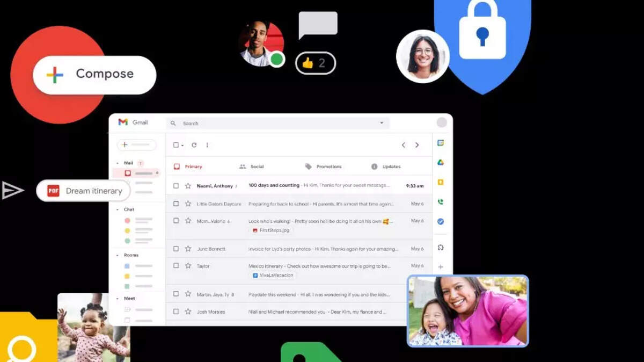Click the Gmail logo icon
The height and width of the screenshot is (362, 644).
pos(123,122)
